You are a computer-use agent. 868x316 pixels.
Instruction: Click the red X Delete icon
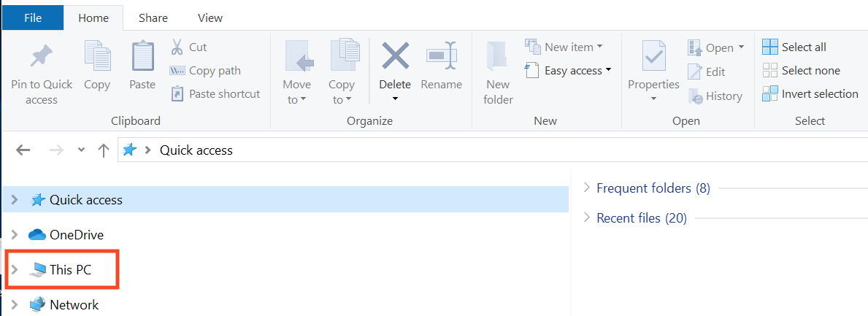pyautogui.click(x=395, y=57)
